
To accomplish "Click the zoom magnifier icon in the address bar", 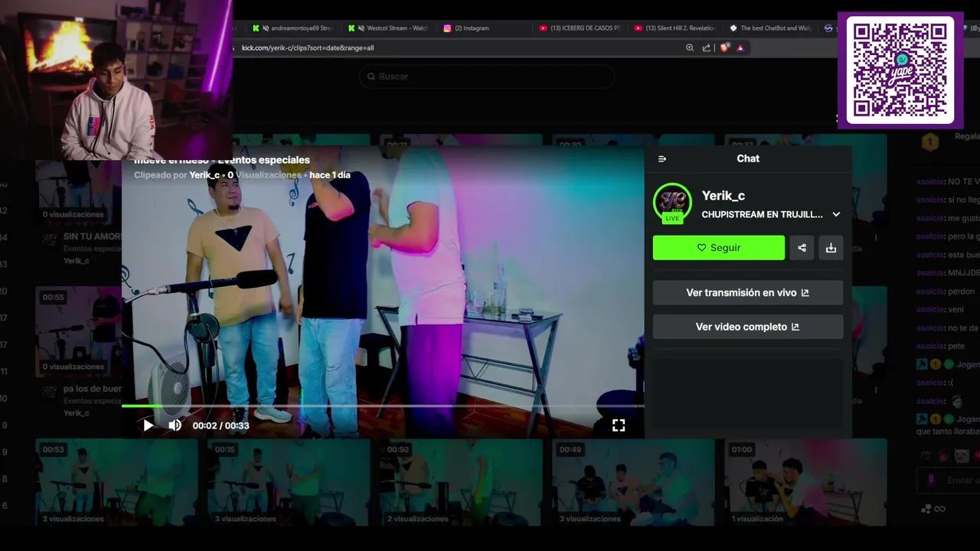I will click(690, 47).
